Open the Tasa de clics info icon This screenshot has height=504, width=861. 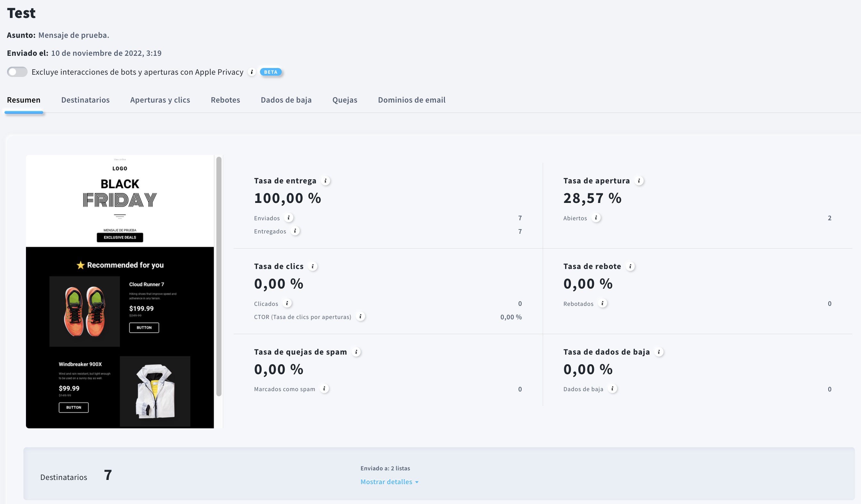(x=312, y=266)
